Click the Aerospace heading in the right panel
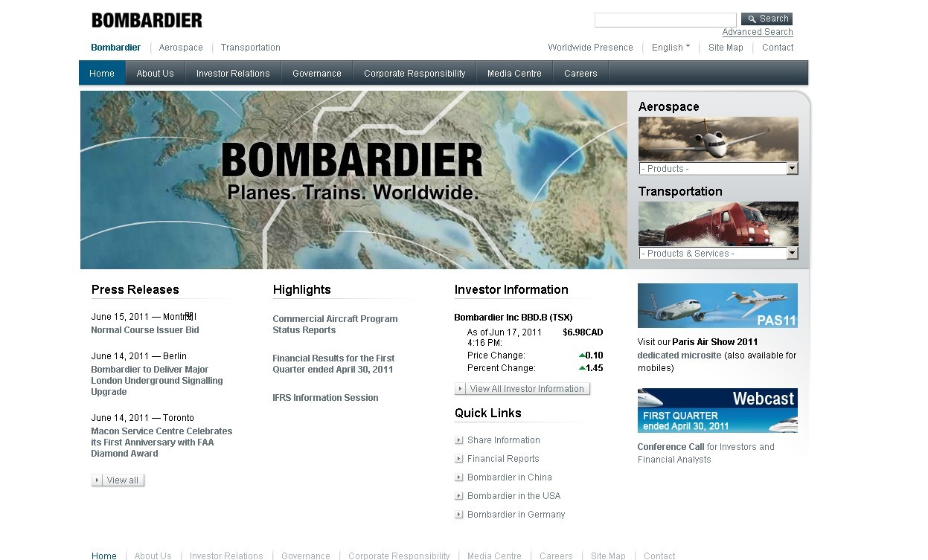The image size is (928, 560). coord(669,107)
